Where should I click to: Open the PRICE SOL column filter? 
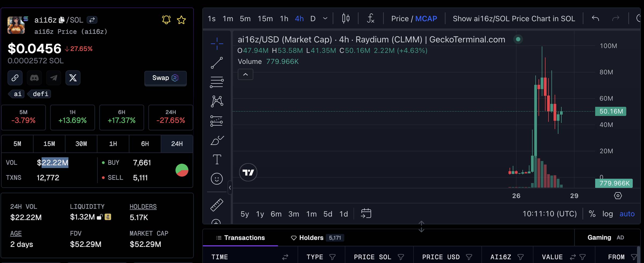tap(401, 257)
